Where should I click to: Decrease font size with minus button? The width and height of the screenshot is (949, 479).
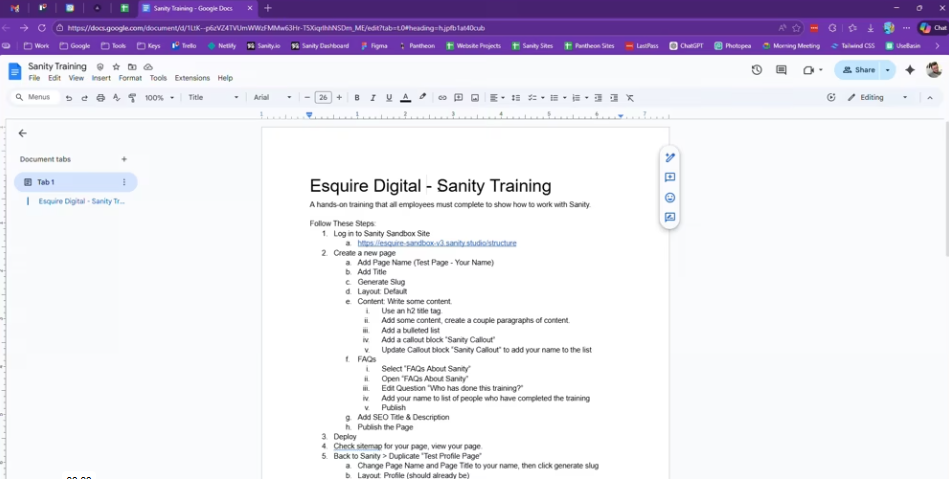pos(307,97)
